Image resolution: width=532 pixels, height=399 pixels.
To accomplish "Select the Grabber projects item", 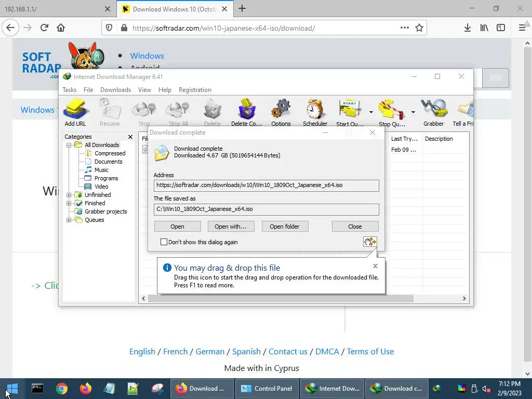I will click(105, 212).
